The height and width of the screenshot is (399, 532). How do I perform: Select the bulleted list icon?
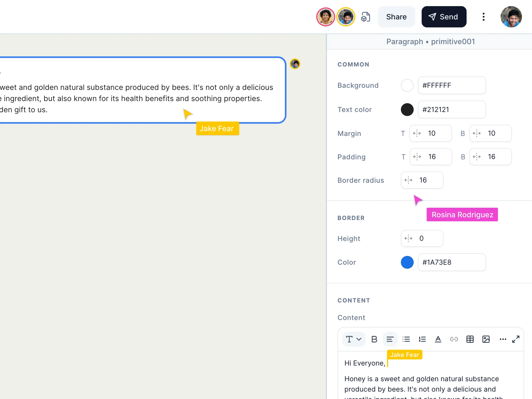(406, 339)
